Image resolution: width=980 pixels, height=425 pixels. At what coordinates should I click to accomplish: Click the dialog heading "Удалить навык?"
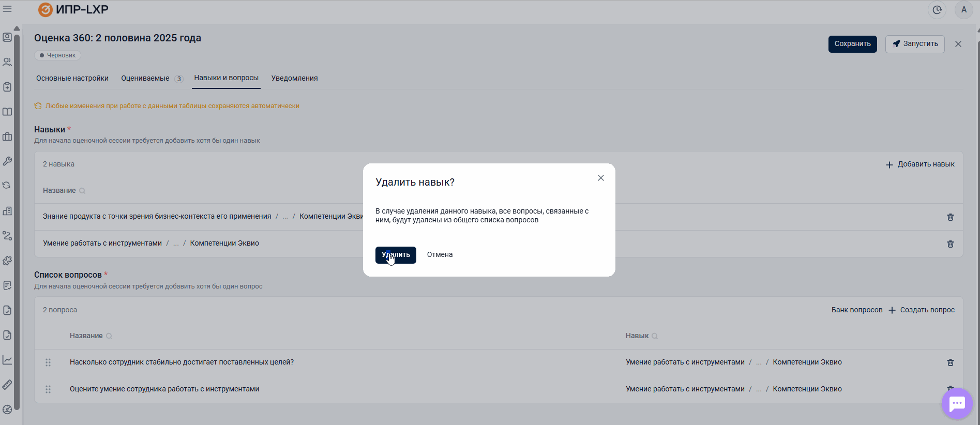coord(415,183)
